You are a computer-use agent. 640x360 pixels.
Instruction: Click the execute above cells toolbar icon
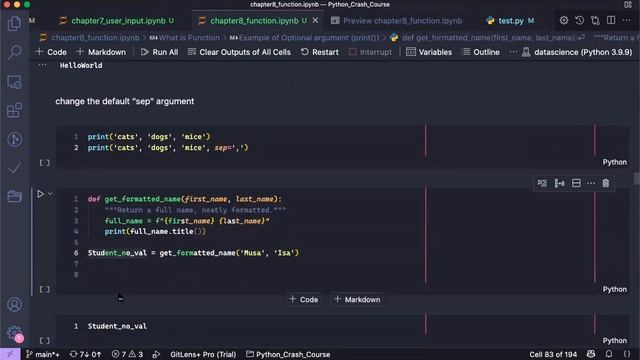559,183
